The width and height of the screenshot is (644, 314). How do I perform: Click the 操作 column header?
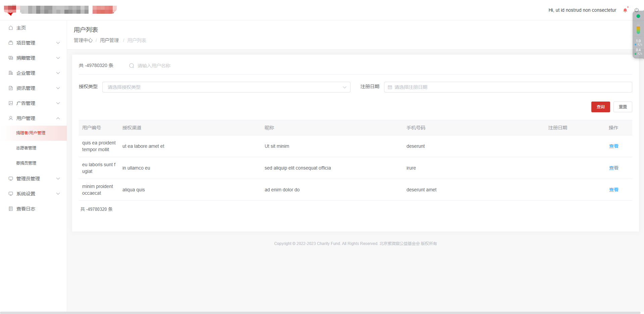click(x=613, y=128)
